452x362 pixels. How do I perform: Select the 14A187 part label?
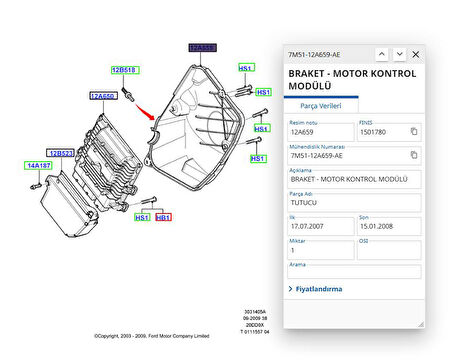coord(38,165)
